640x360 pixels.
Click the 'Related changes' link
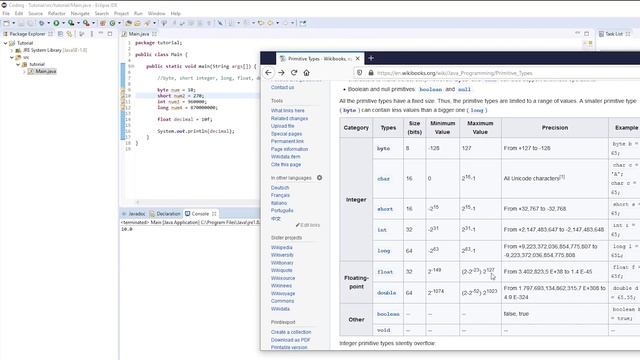289,118
